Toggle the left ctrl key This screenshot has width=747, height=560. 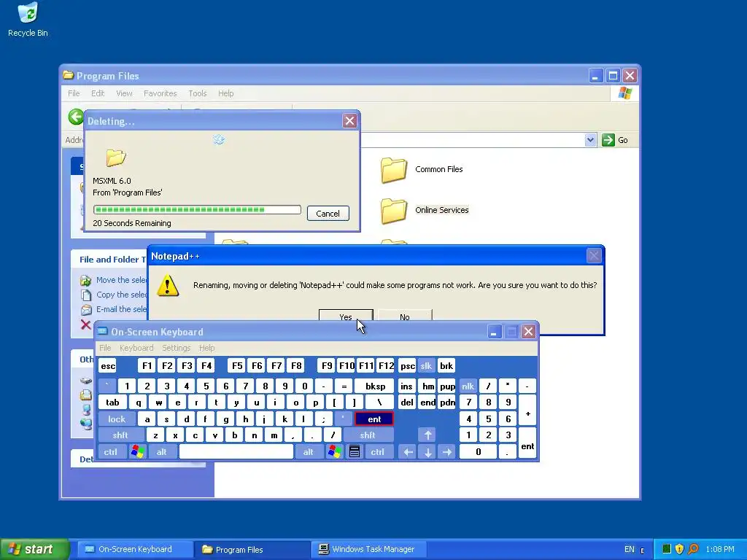[x=111, y=452]
